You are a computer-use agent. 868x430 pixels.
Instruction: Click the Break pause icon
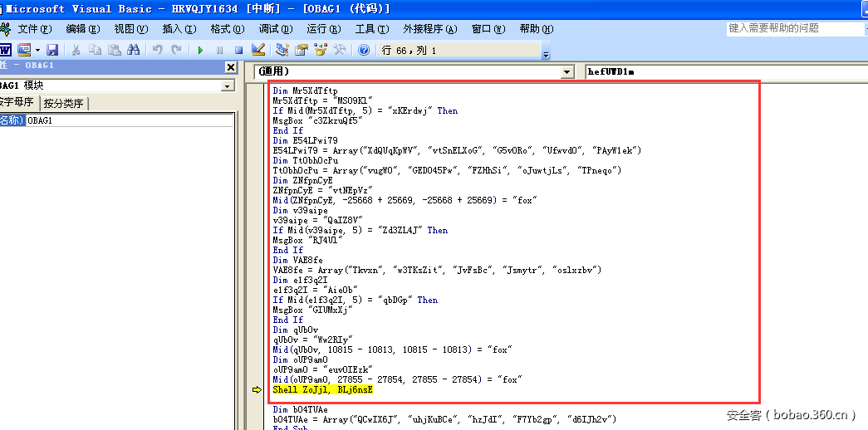pos(219,50)
